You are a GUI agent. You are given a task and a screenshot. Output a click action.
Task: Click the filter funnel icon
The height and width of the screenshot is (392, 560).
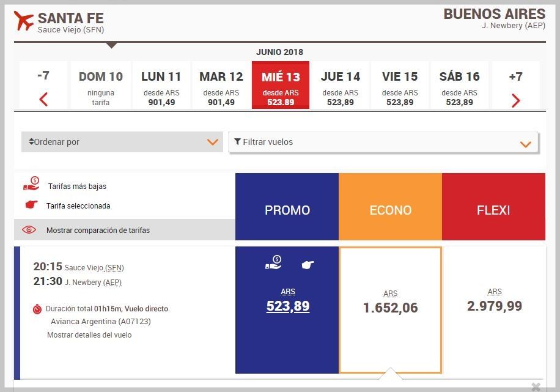237,142
